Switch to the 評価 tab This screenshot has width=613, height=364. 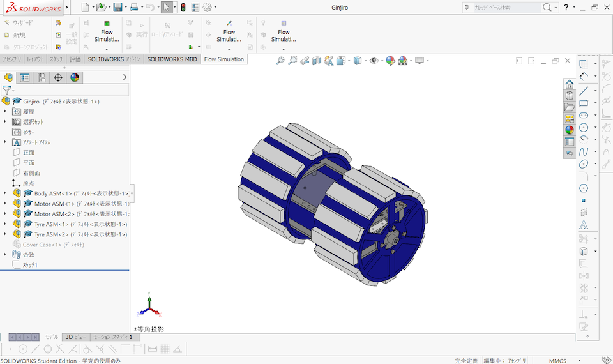click(x=75, y=59)
